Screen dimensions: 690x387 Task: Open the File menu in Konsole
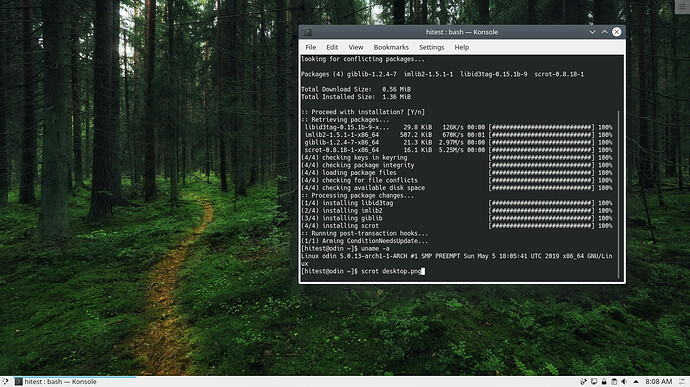click(x=310, y=47)
